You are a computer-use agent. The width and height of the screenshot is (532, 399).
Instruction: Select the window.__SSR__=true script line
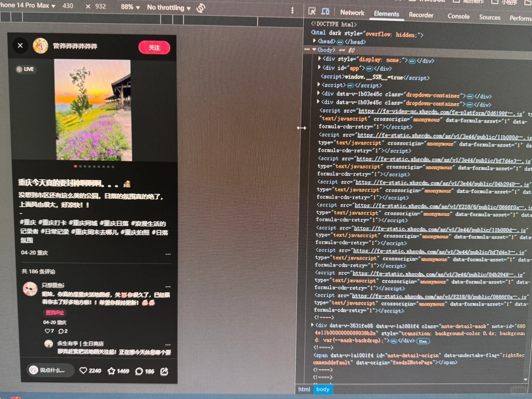(x=375, y=77)
